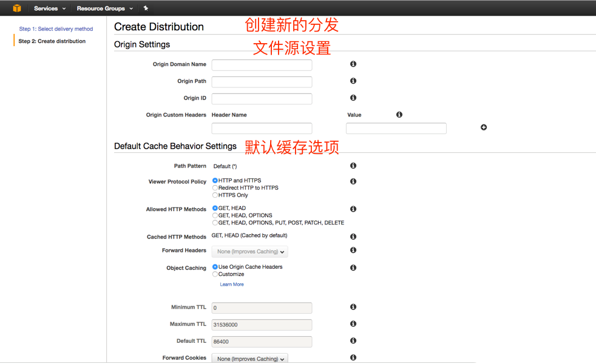The height and width of the screenshot is (364, 596).
Task: Select GET, HEAD, OPTIONS allowed methods
Action: click(x=215, y=215)
